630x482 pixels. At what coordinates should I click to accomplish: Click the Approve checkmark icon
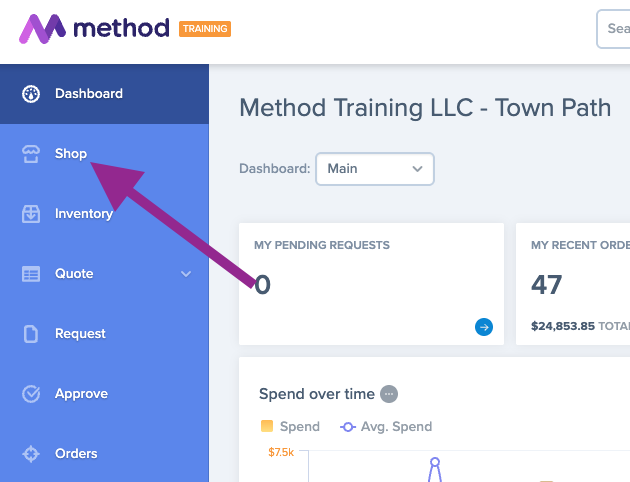tap(31, 394)
